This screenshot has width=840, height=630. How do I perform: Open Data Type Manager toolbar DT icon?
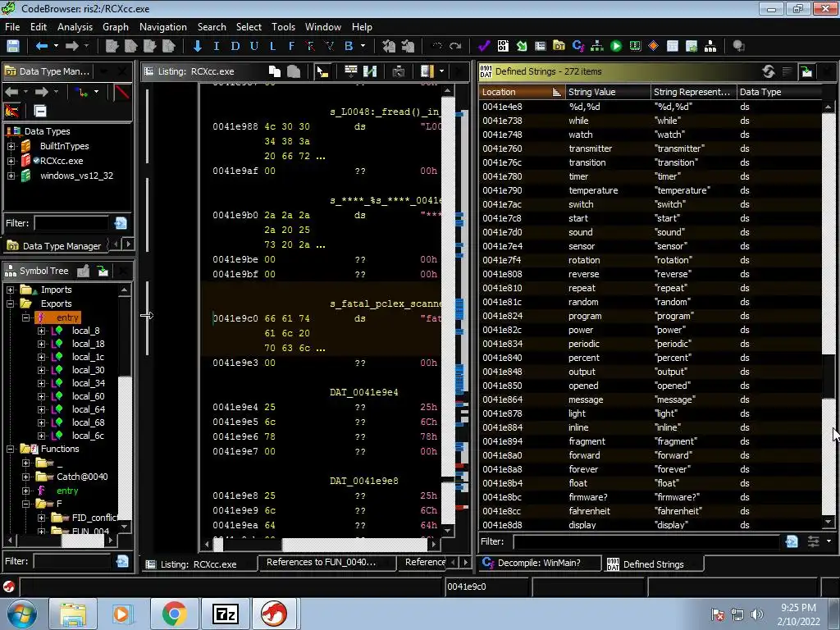point(559,46)
